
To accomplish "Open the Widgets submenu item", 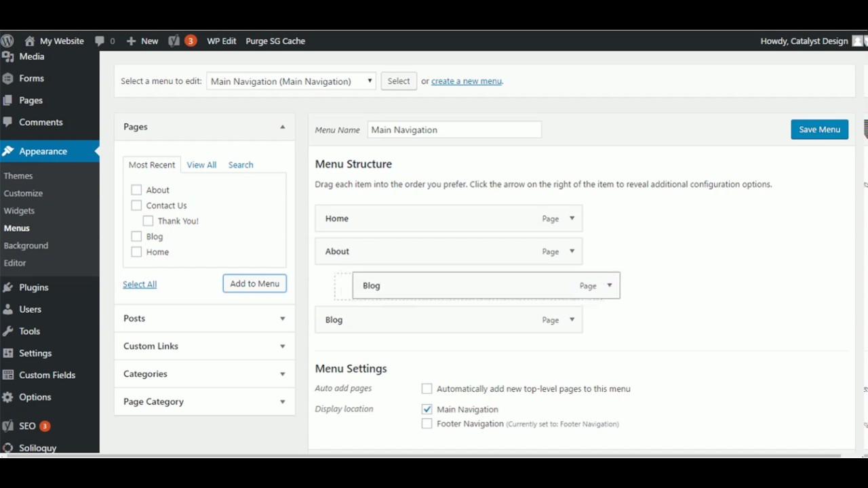I will (19, 211).
